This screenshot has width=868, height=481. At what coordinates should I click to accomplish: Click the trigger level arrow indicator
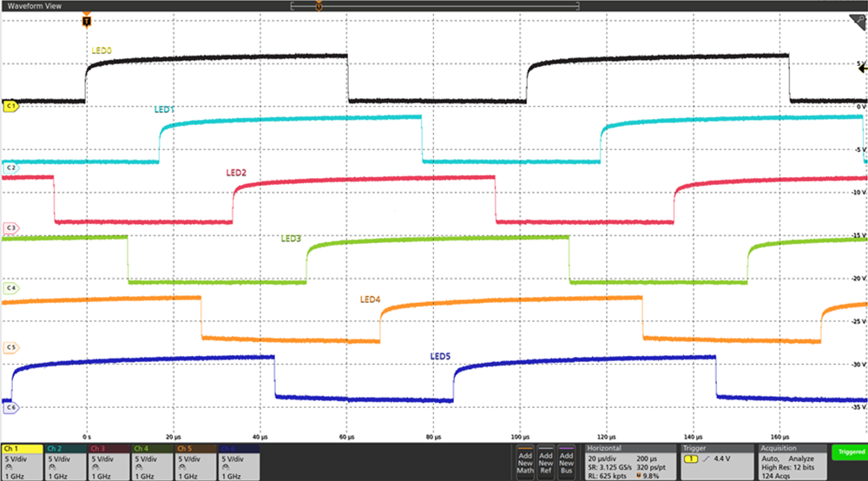(863, 68)
